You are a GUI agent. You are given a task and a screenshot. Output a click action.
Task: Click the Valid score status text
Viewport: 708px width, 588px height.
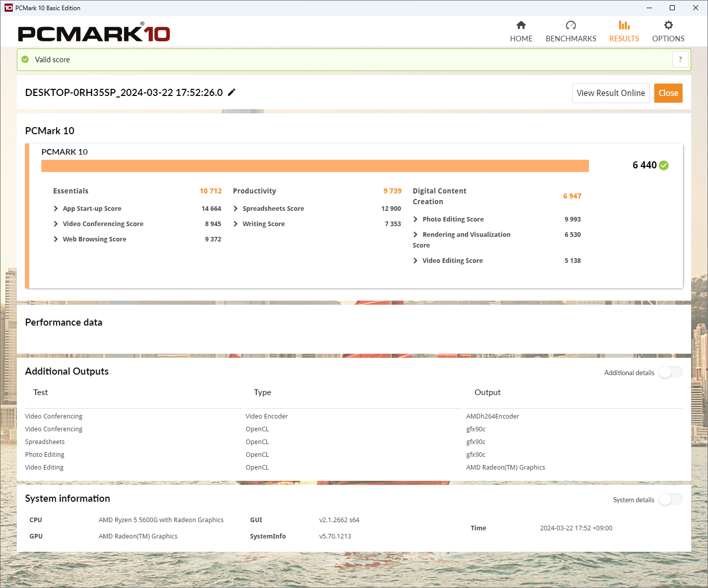tap(52, 60)
